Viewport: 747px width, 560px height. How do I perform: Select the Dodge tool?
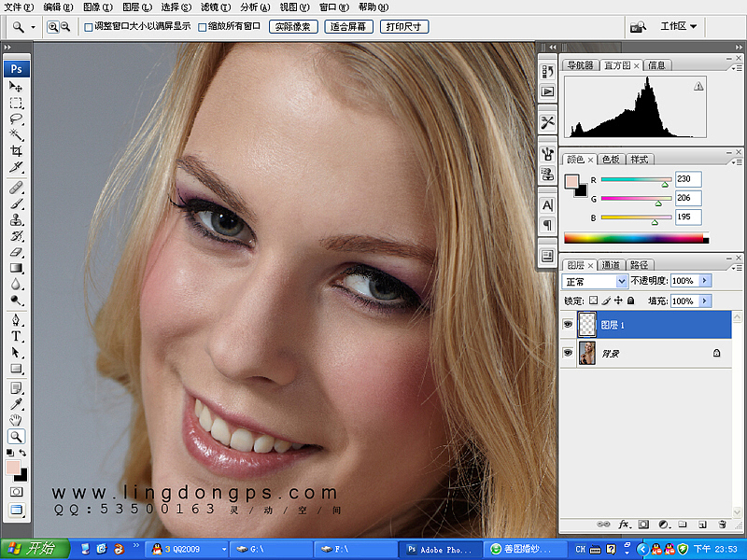pyautogui.click(x=16, y=301)
